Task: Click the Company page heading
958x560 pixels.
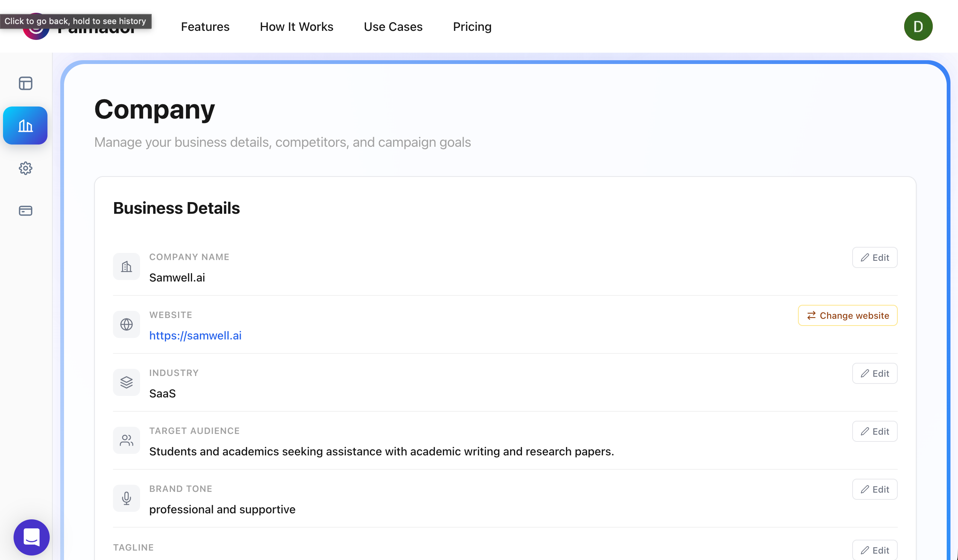Action: (x=155, y=110)
